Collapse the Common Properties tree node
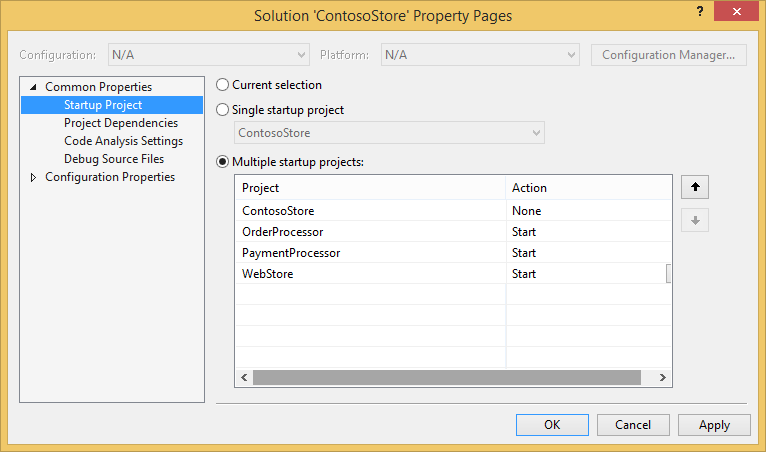The image size is (766, 452). pyautogui.click(x=33, y=87)
